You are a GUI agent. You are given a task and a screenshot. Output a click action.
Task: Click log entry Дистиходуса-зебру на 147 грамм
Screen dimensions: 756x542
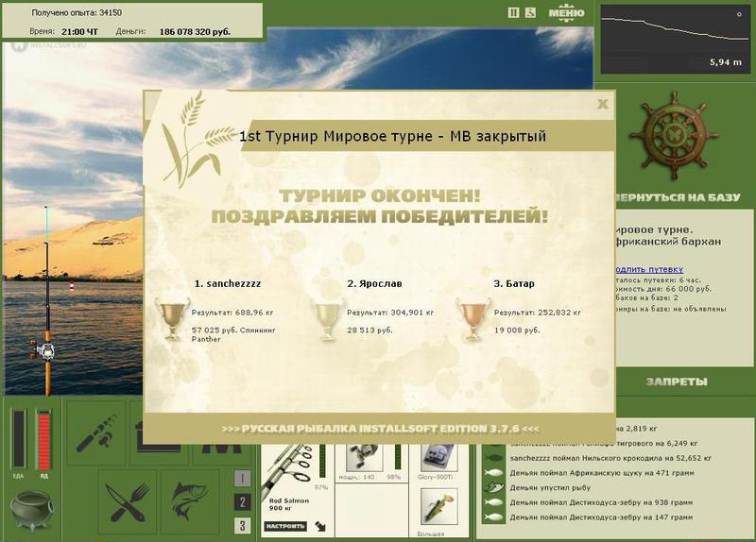601,517
